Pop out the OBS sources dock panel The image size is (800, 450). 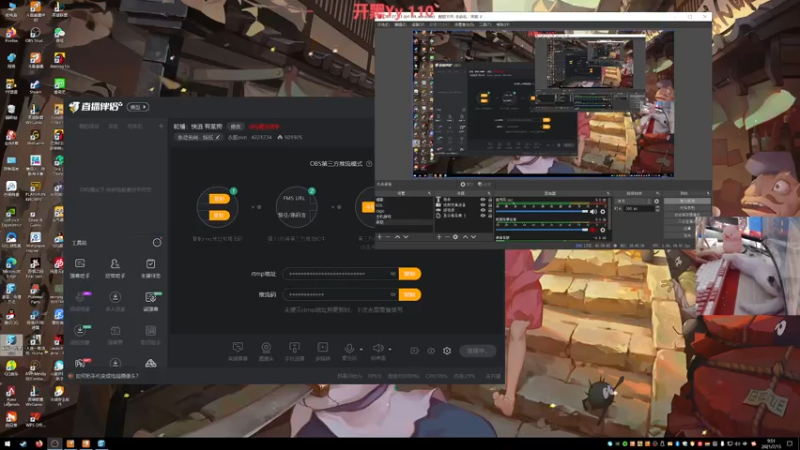click(489, 193)
